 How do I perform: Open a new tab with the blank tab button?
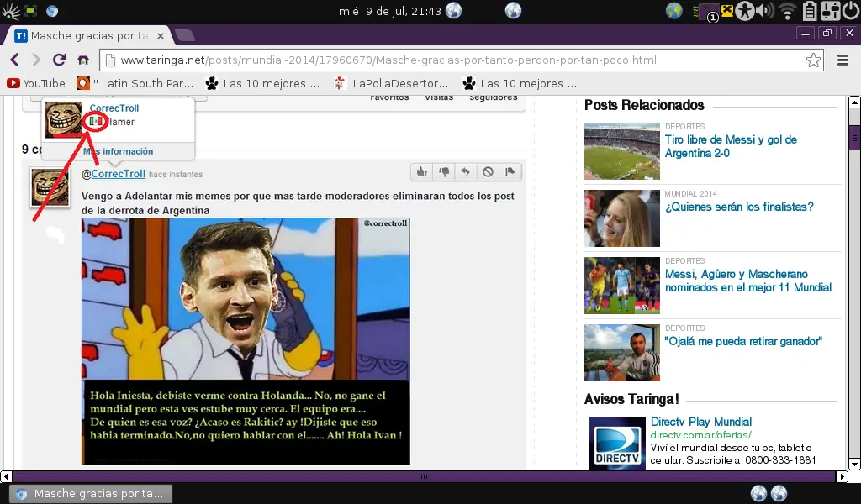(x=185, y=35)
